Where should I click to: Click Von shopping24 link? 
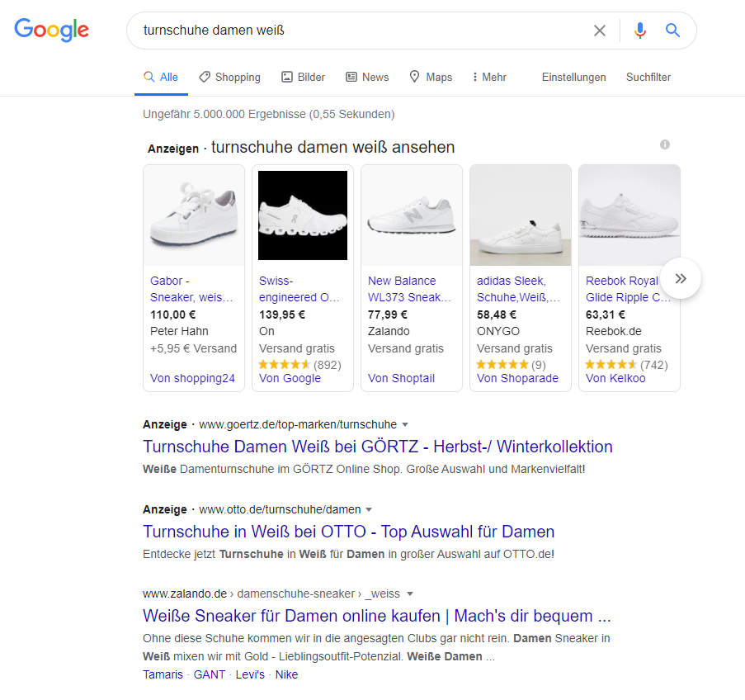point(192,378)
